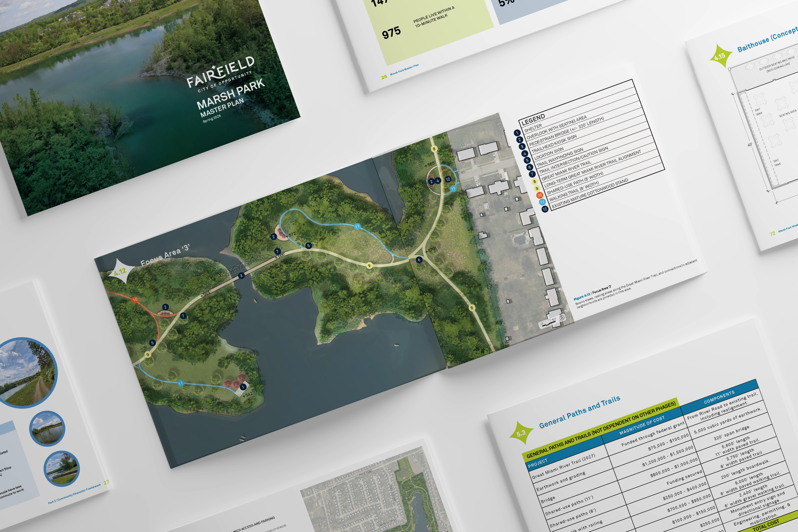Image resolution: width=798 pixels, height=532 pixels.
Task: Click the north arrow symbol on the map
Action: coord(561,318)
